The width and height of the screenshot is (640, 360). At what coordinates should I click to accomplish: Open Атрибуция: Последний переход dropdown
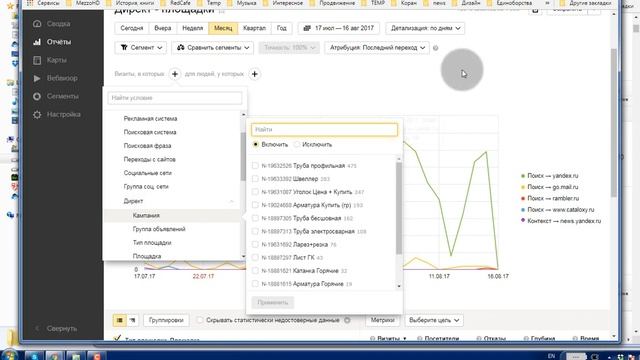tap(377, 48)
